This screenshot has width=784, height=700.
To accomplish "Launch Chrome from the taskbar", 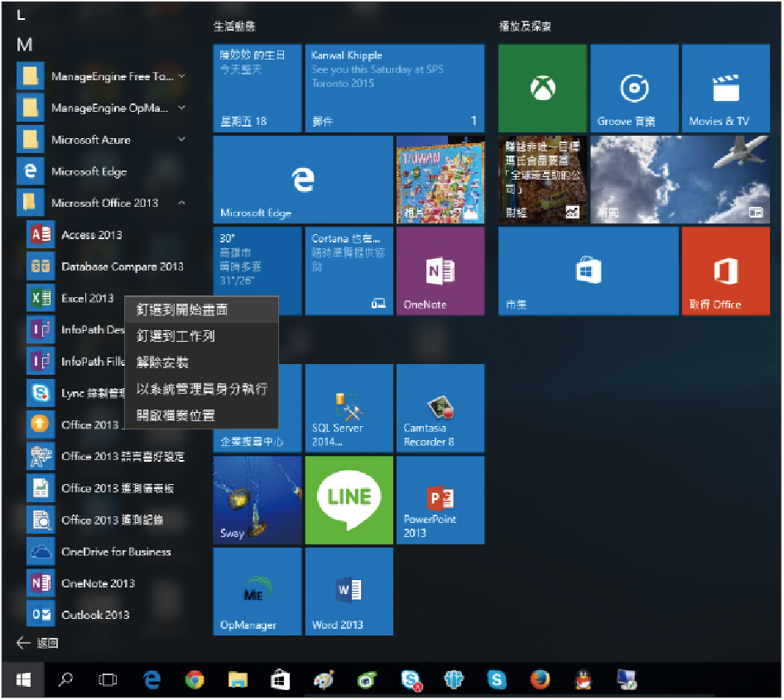I will pyautogui.click(x=195, y=679).
